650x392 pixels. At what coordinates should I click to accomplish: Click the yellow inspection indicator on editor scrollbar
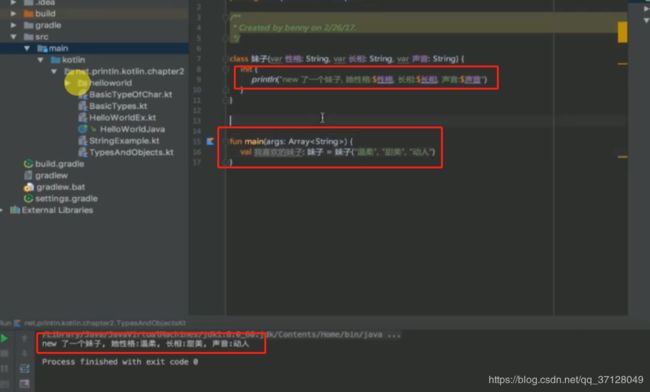pos(622,32)
